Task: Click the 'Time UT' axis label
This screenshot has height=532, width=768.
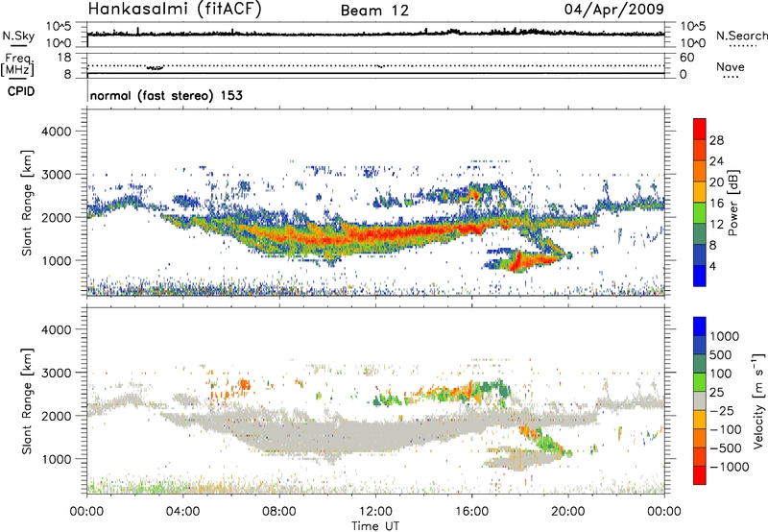Action: [375, 526]
